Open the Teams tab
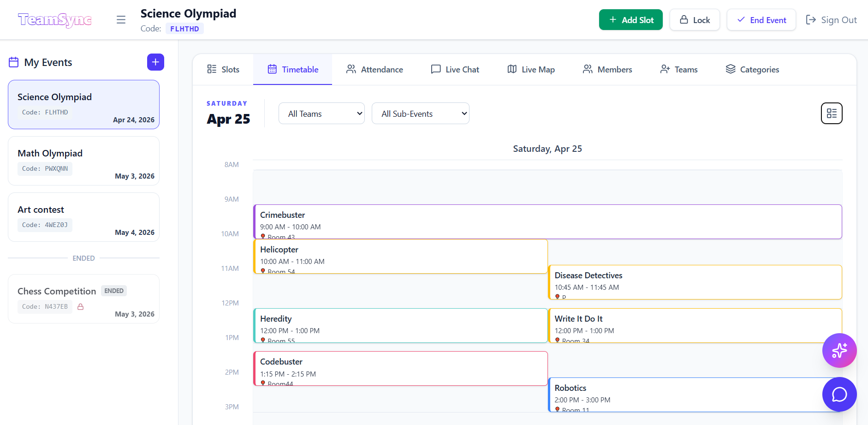This screenshot has width=868, height=425. [679, 70]
